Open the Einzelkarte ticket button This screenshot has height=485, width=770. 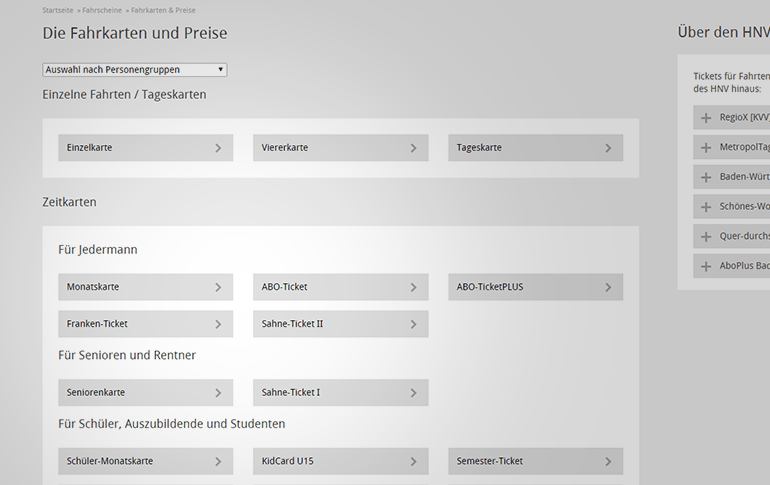145,148
